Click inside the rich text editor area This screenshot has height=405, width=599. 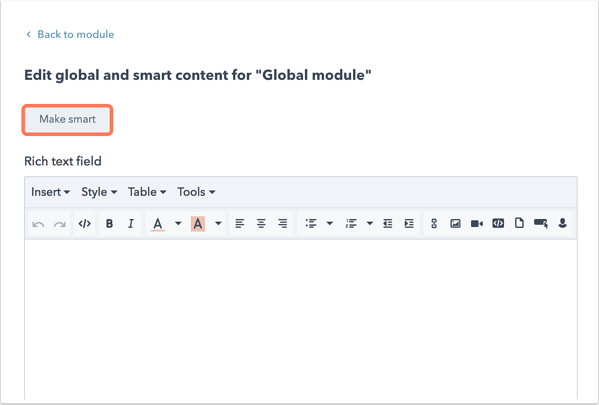[301, 319]
